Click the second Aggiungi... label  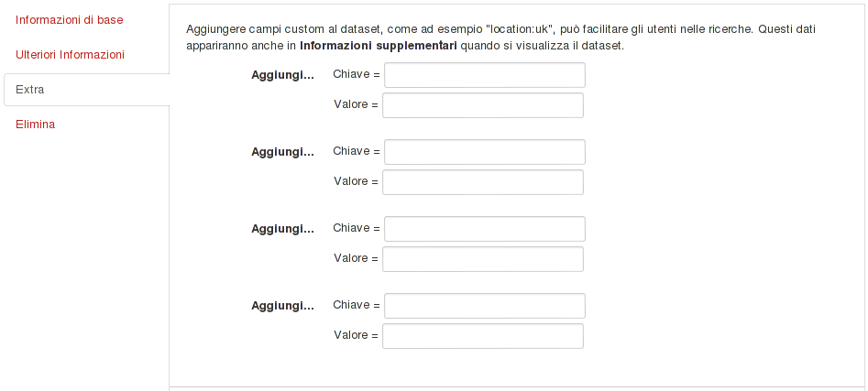[x=283, y=152]
